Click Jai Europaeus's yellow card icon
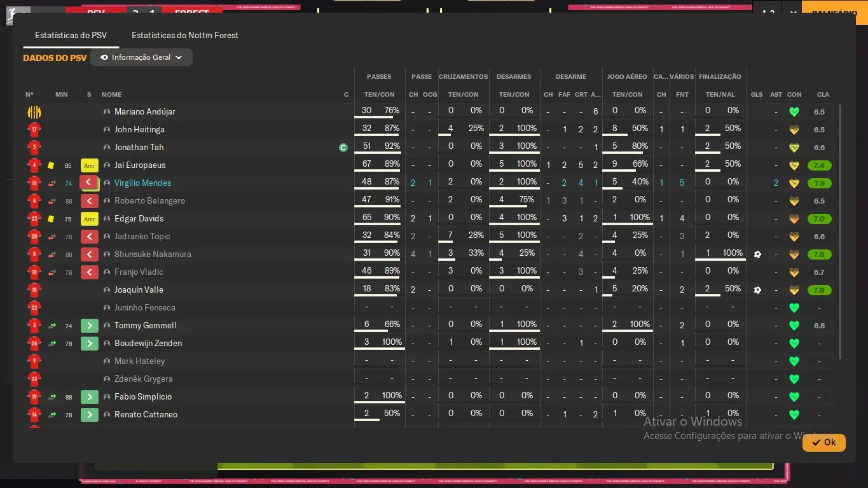868x488 pixels. pyautogui.click(x=51, y=165)
